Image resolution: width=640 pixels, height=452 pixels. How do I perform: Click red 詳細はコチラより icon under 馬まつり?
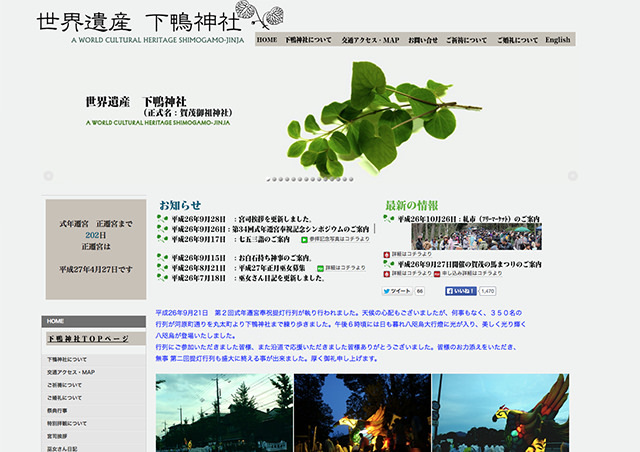(407, 273)
